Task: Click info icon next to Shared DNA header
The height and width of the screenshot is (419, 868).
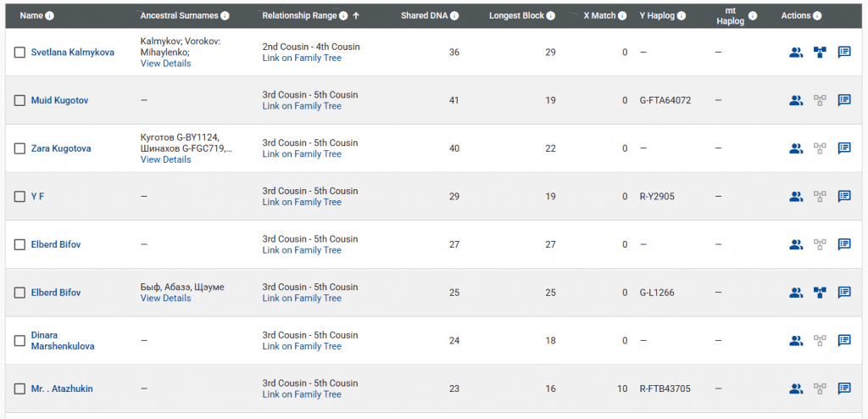Action: click(x=455, y=16)
